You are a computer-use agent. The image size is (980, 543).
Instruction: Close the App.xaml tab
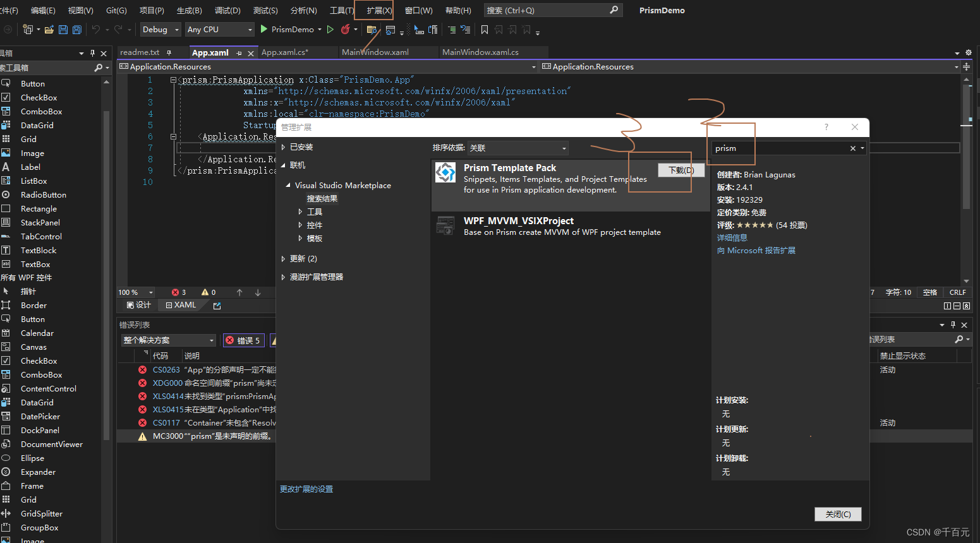251,54
